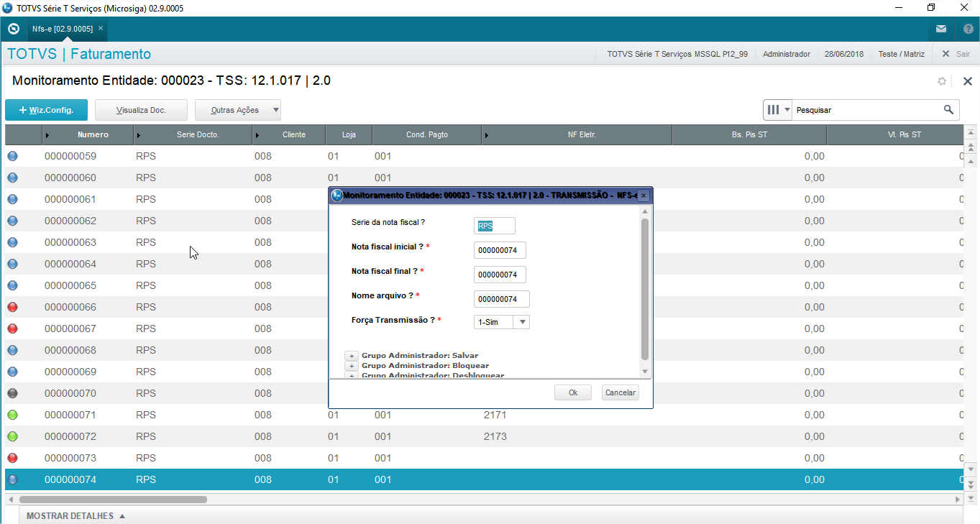This screenshot has height=524, width=980.
Task: Expand Grupo Administrador: Bloquear
Action: 352,366
